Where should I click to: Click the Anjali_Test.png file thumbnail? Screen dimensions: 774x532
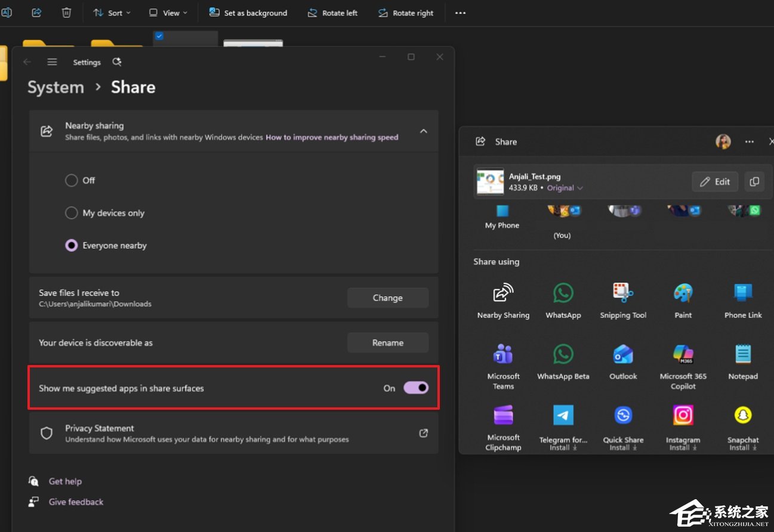[x=490, y=181]
